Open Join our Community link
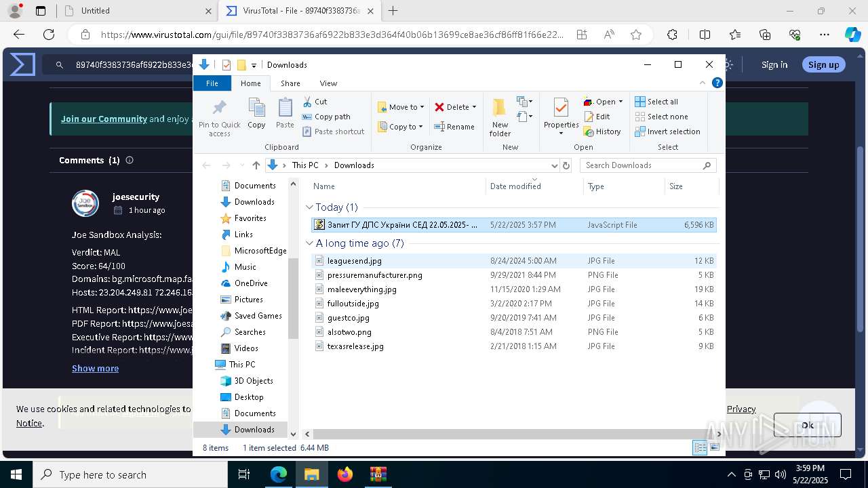 (104, 119)
